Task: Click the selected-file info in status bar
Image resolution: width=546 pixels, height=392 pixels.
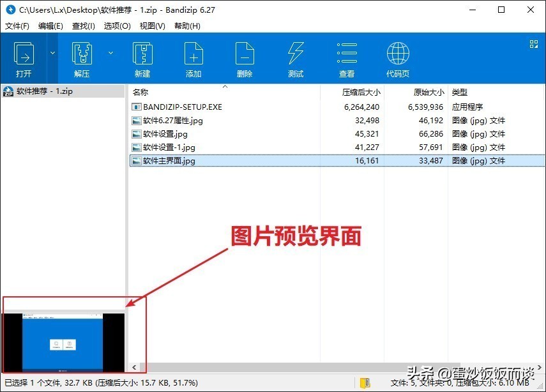Action: click(x=101, y=383)
